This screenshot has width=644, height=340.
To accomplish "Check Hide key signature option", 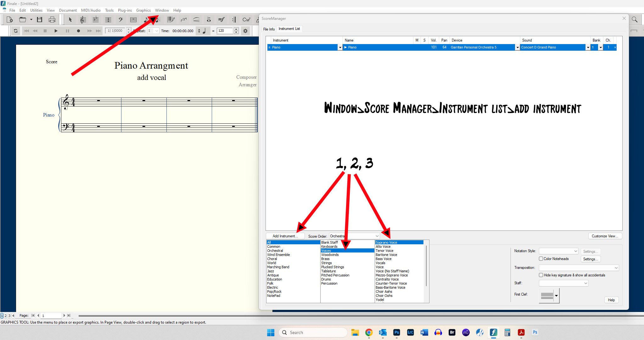I will 541,275.
